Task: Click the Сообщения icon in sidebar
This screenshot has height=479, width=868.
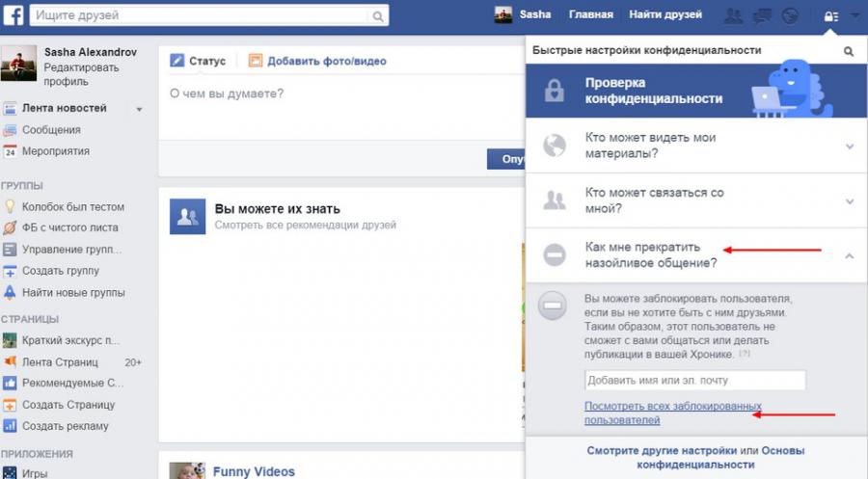Action: [x=10, y=130]
